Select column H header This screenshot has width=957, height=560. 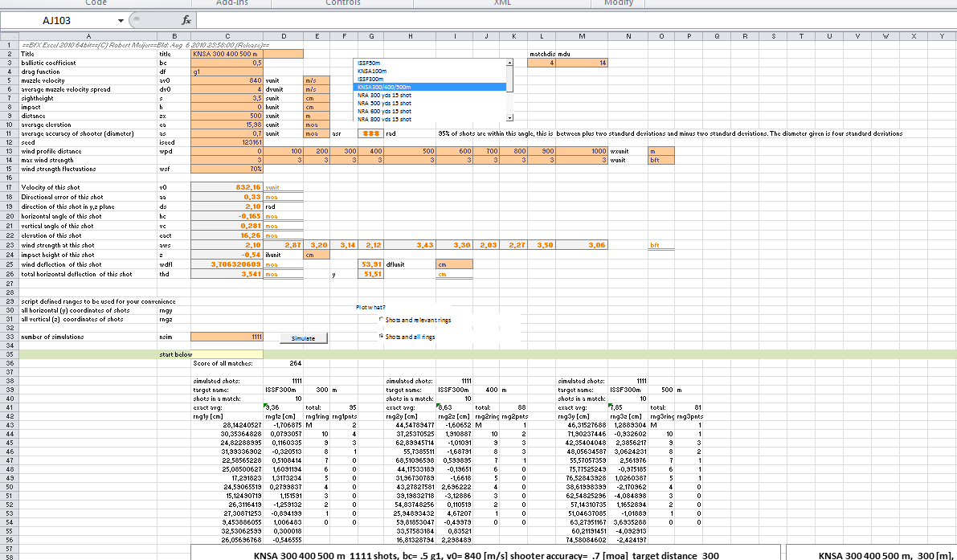410,36
